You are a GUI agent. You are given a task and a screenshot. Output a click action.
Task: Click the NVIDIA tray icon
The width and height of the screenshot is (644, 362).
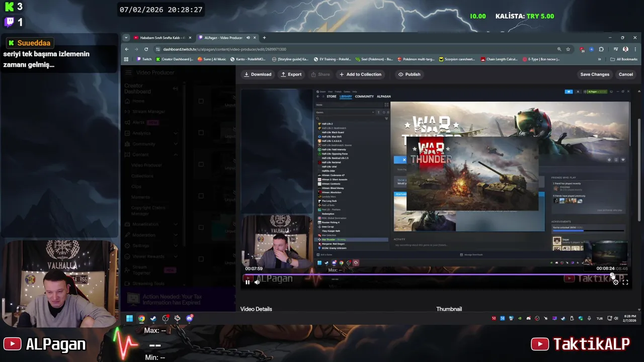point(520,318)
